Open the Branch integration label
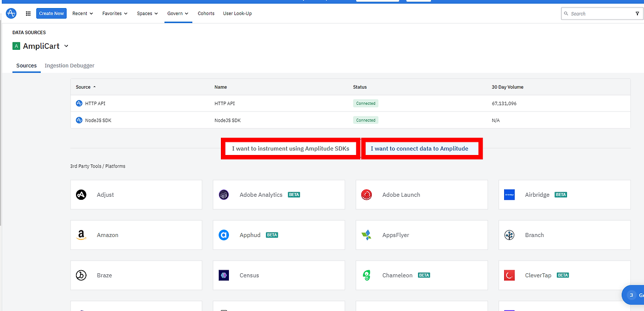The height and width of the screenshot is (311, 644). pos(535,235)
